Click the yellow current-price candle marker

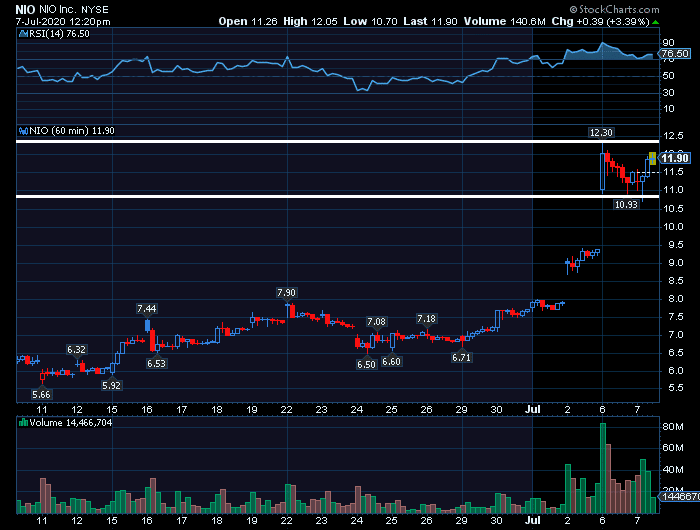click(652, 159)
